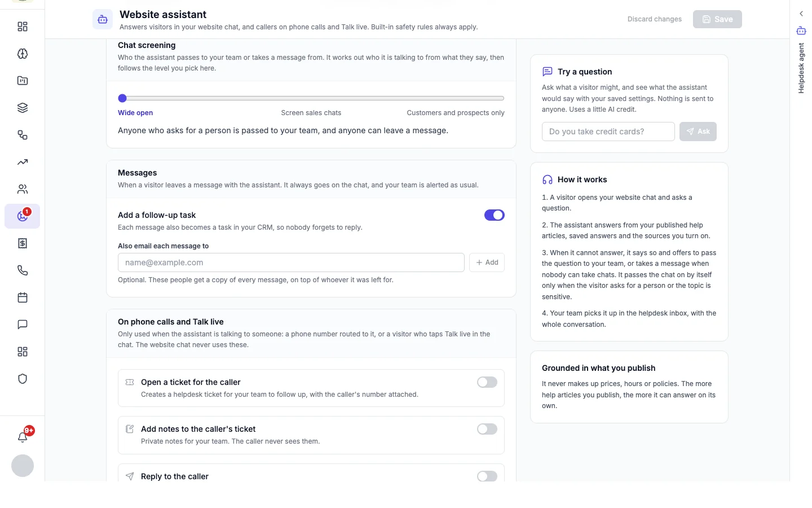Select the Wide open screening label

[135, 113]
